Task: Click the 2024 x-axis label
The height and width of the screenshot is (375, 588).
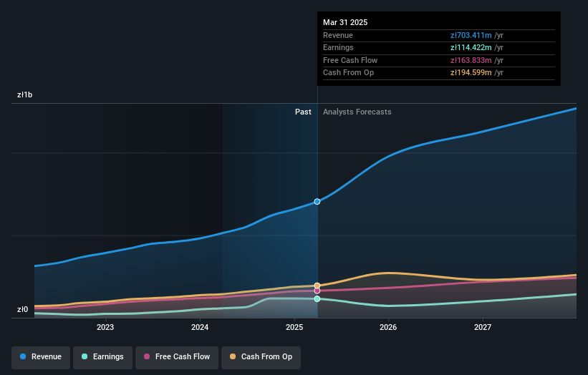Action: [200, 327]
